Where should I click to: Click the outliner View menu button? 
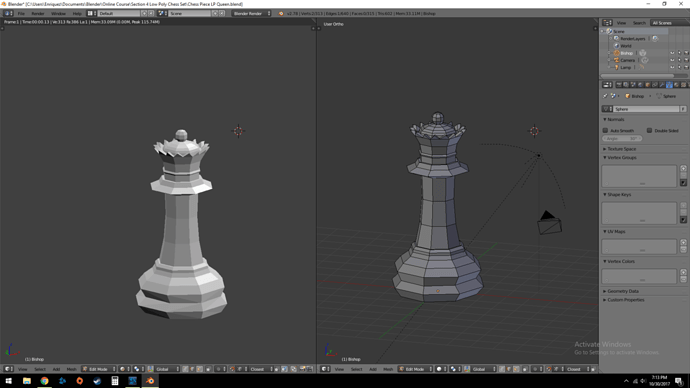click(x=621, y=23)
